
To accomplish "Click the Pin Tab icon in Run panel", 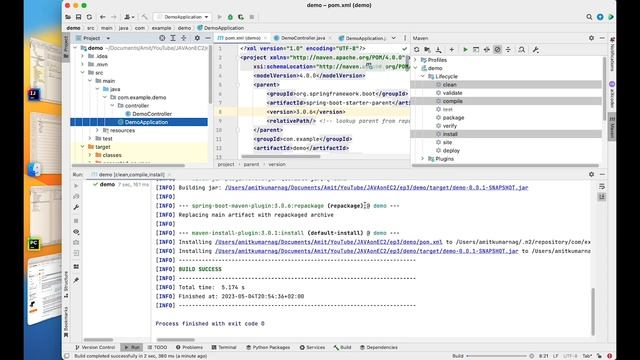I will pos(76,280).
